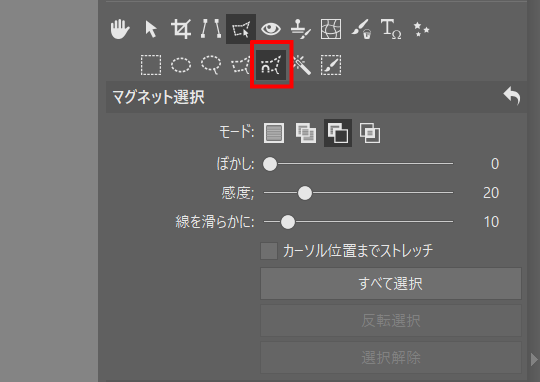This screenshot has width=540, height=382.
Task: Select the Crop tool
Action: pyautogui.click(x=181, y=29)
